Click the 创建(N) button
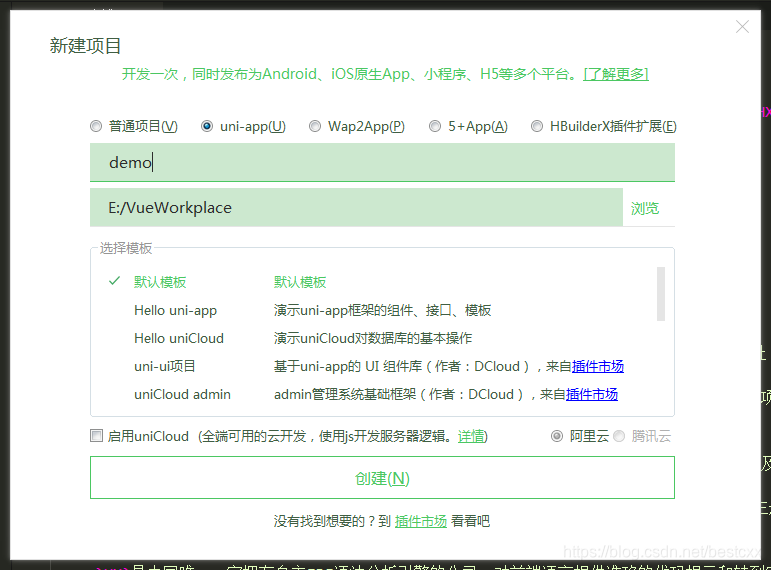Image resolution: width=771 pixels, height=570 pixels. click(382, 478)
